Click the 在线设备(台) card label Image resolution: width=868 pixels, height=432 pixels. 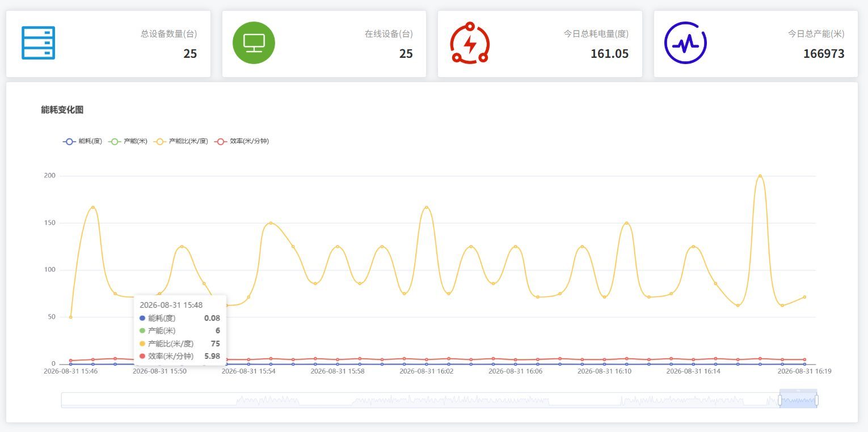pyautogui.click(x=389, y=34)
